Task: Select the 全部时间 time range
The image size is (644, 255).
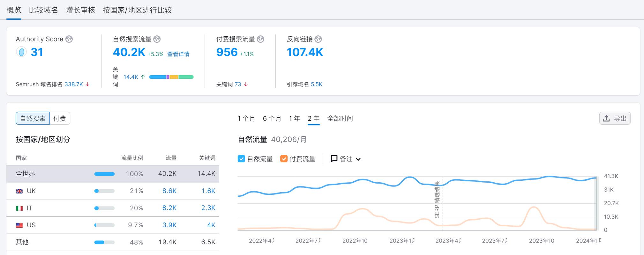Action: tap(340, 119)
